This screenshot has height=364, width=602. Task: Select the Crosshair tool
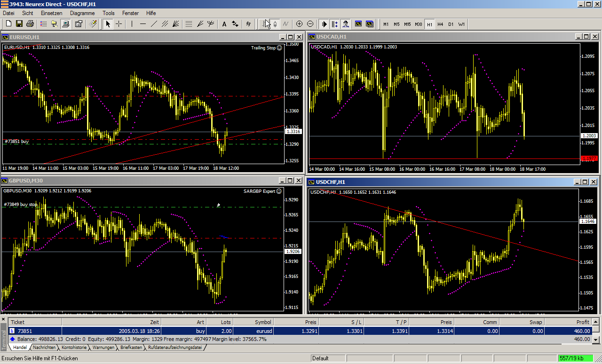pos(119,24)
